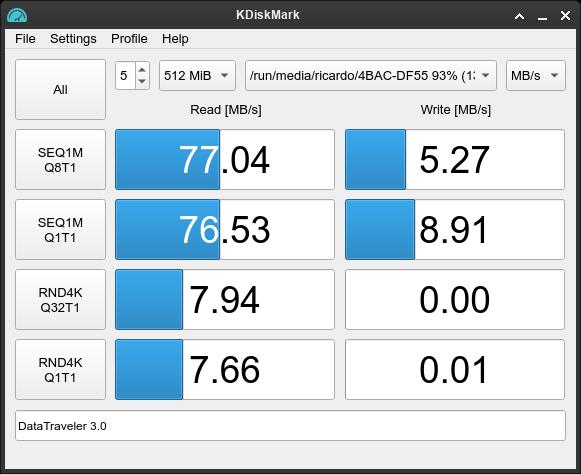
Task: Open the /run/media/ricardo drive selector
Action: pos(371,76)
